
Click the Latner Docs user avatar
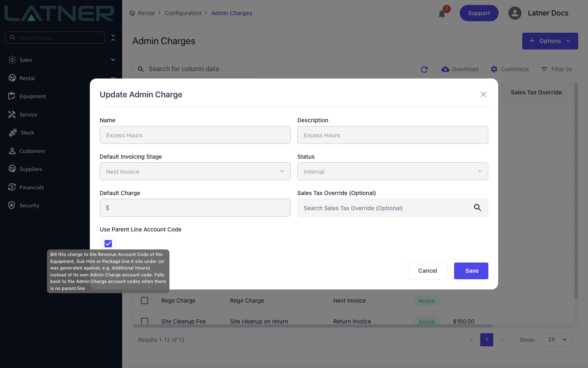click(515, 13)
